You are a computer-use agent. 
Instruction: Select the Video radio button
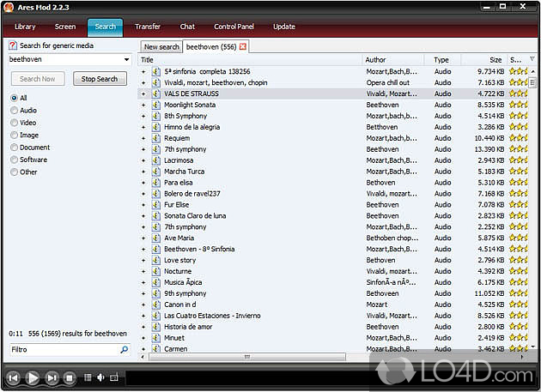[x=14, y=123]
